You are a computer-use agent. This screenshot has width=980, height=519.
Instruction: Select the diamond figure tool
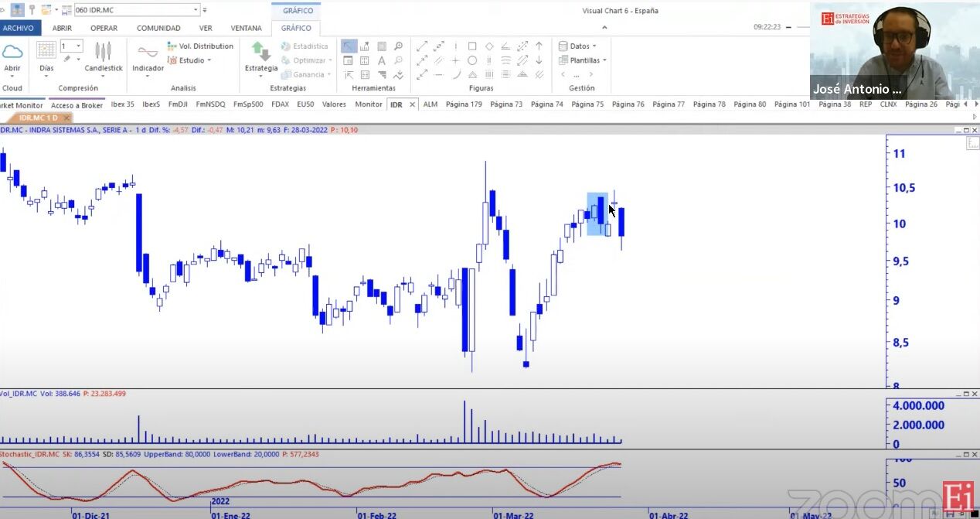click(x=489, y=46)
